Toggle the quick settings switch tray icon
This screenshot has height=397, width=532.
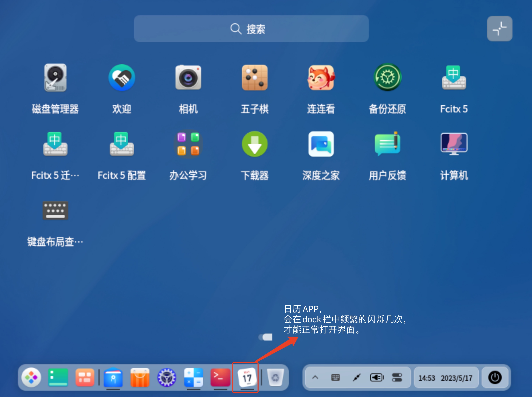[x=397, y=377]
